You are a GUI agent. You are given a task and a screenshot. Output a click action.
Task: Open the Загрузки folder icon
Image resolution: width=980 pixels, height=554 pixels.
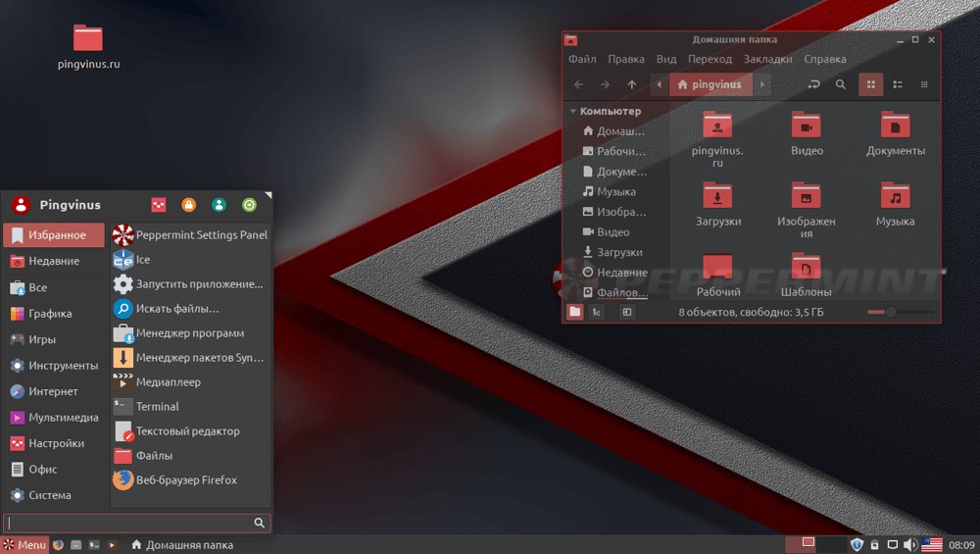click(x=718, y=204)
